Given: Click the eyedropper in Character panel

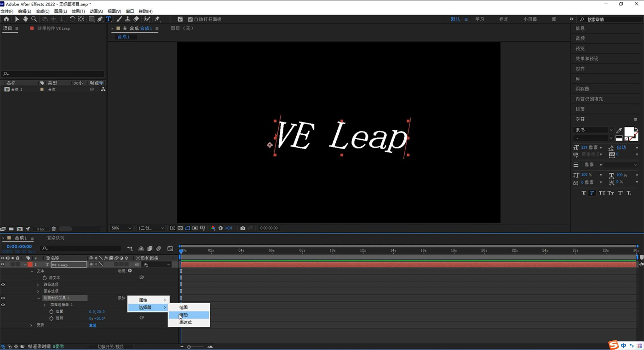Looking at the screenshot, I should click(619, 130).
